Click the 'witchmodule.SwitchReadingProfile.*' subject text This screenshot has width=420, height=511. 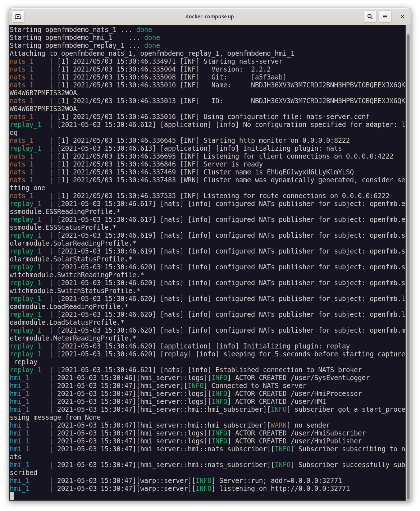(x=77, y=275)
